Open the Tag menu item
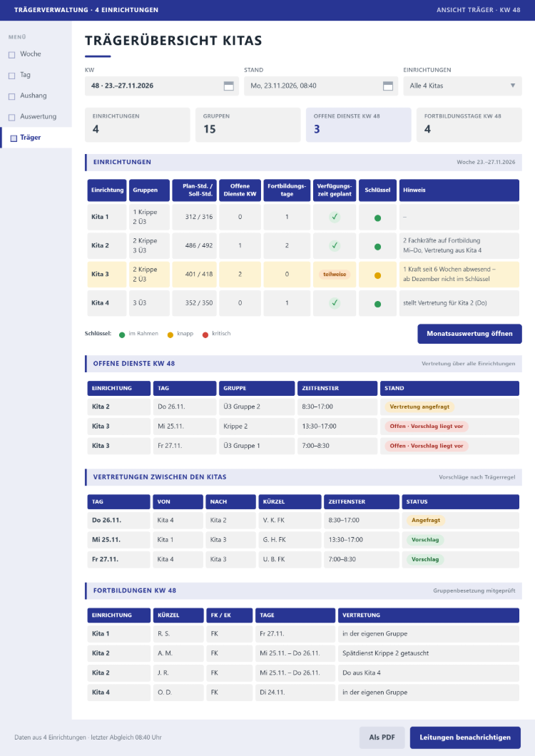 click(36, 75)
